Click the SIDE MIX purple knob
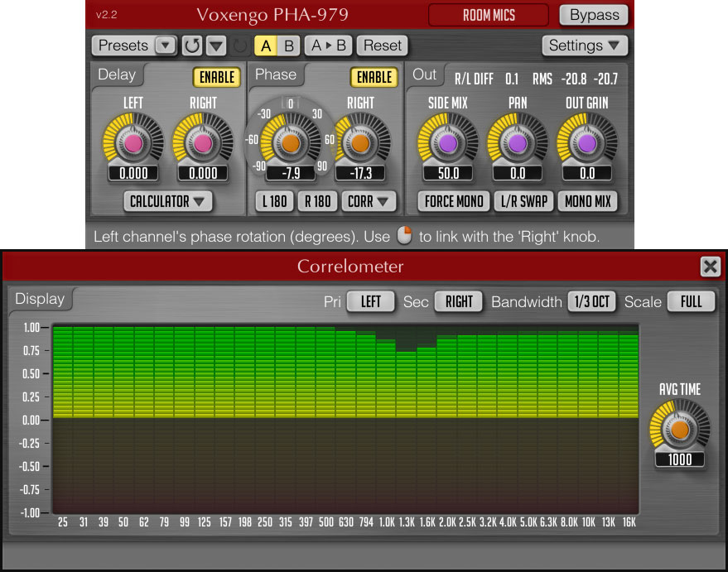Screen dimensions: 728x572 (448, 143)
